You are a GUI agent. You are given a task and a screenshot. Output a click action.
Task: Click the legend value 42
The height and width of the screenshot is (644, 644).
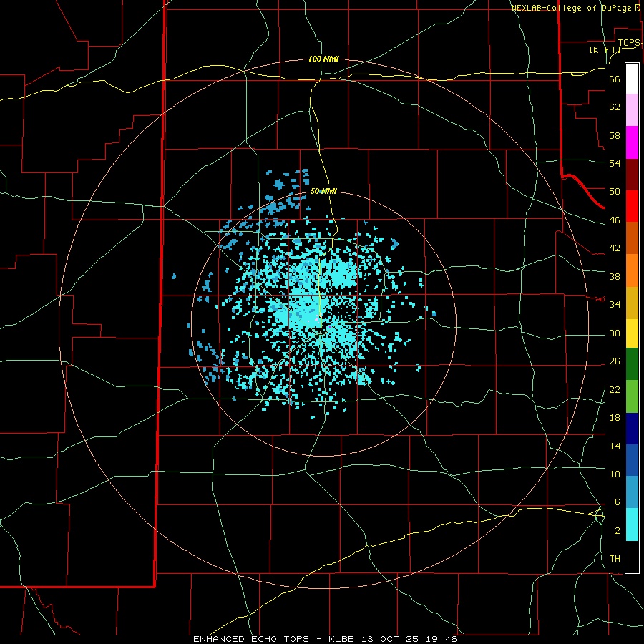[615, 248]
